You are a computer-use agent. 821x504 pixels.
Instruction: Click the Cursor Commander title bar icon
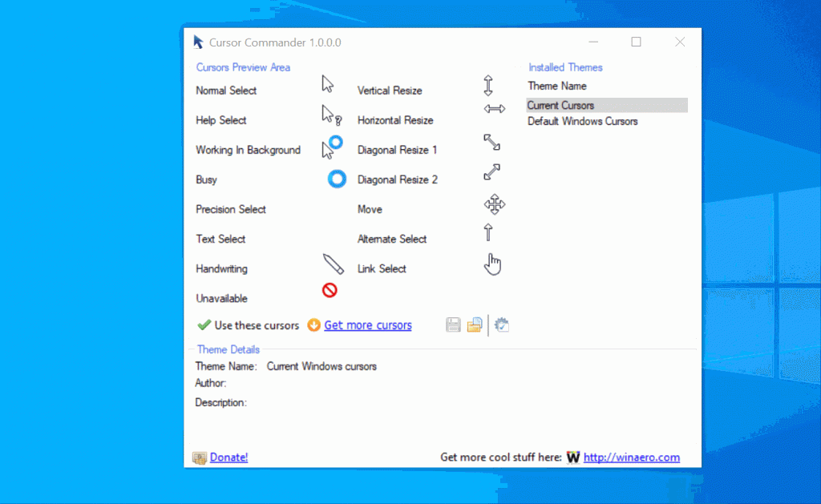(x=198, y=42)
